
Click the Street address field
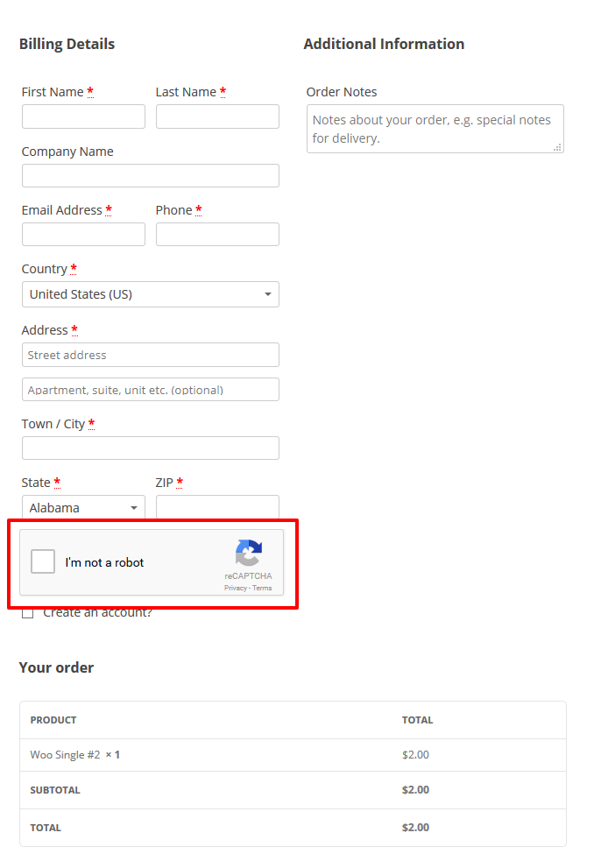(151, 355)
